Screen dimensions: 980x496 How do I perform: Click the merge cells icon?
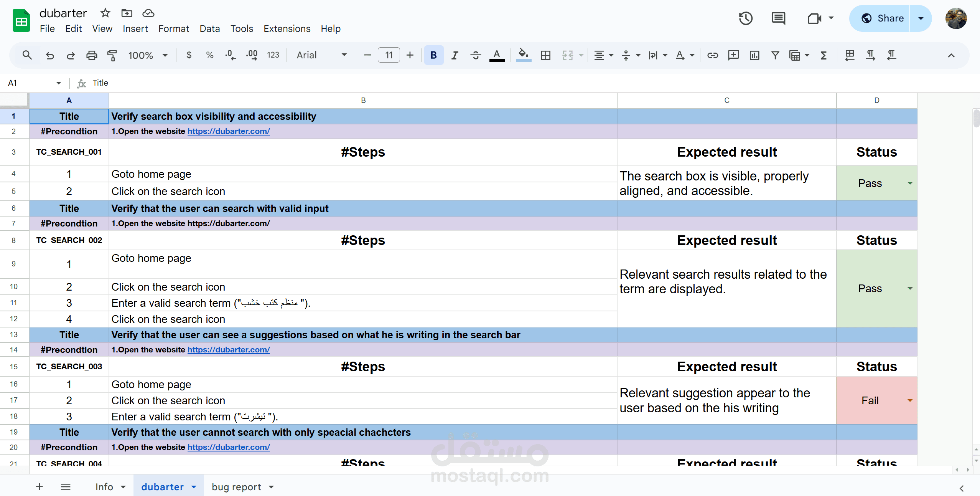(568, 55)
